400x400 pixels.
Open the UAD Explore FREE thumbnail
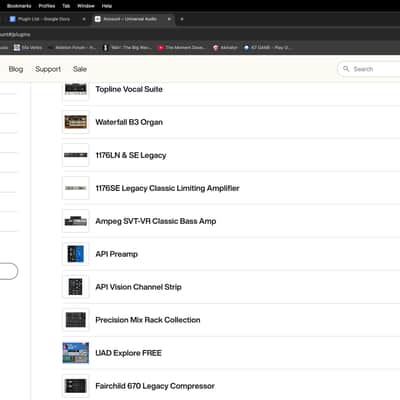click(76, 353)
